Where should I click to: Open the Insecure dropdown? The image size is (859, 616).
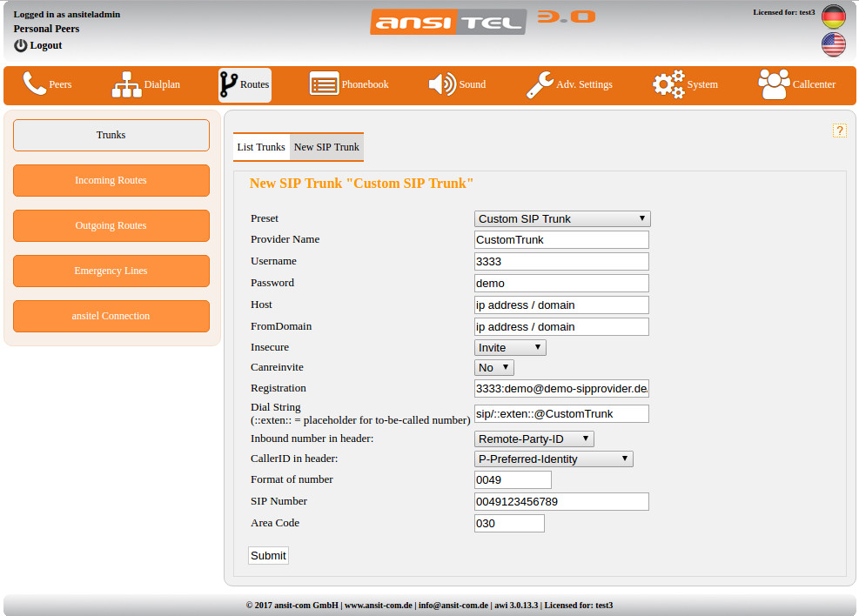coord(510,347)
